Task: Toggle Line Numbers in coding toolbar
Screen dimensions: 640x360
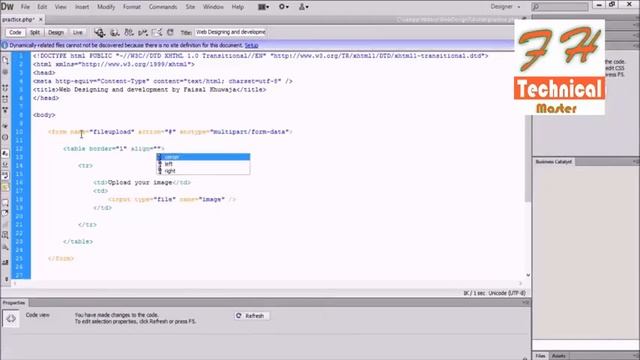Action: (5, 153)
